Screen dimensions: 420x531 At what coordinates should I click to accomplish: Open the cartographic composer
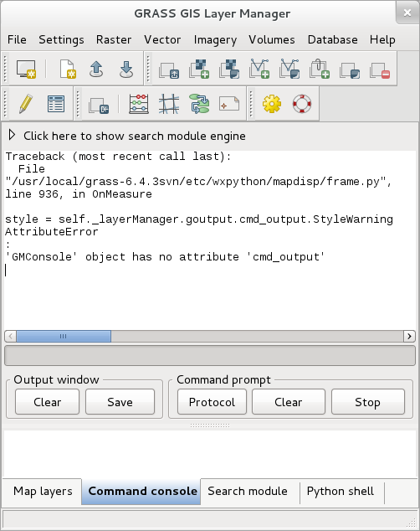[229, 104]
